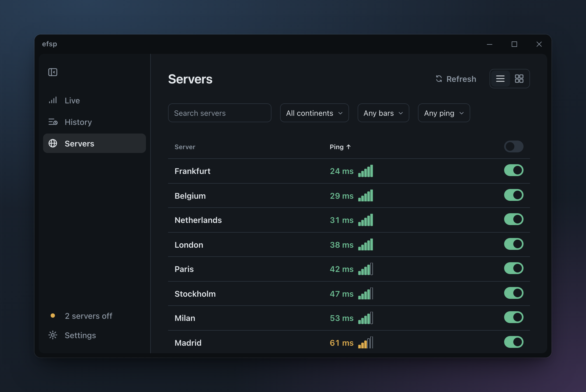Click Madrid's orange signal bars icon
586x392 pixels.
pos(365,342)
